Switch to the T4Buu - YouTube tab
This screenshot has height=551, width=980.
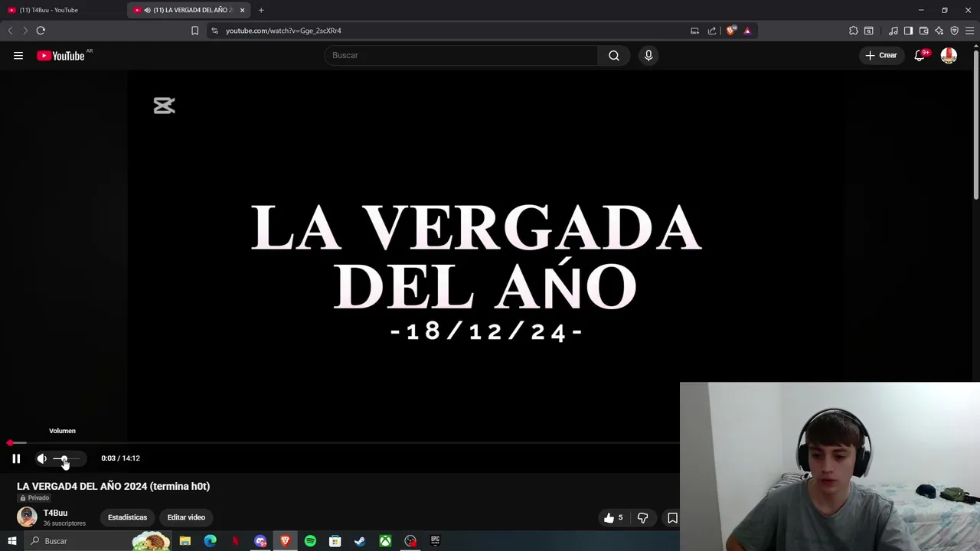pyautogui.click(x=61, y=10)
